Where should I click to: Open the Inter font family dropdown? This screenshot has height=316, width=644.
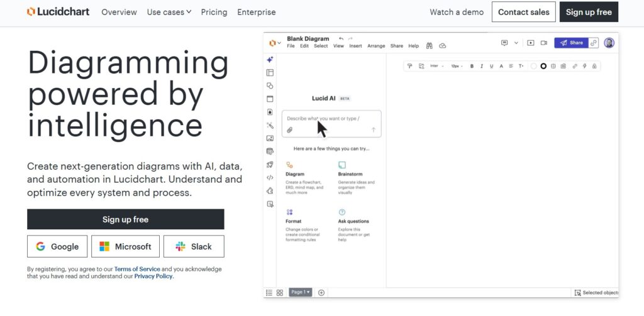[437, 66]
